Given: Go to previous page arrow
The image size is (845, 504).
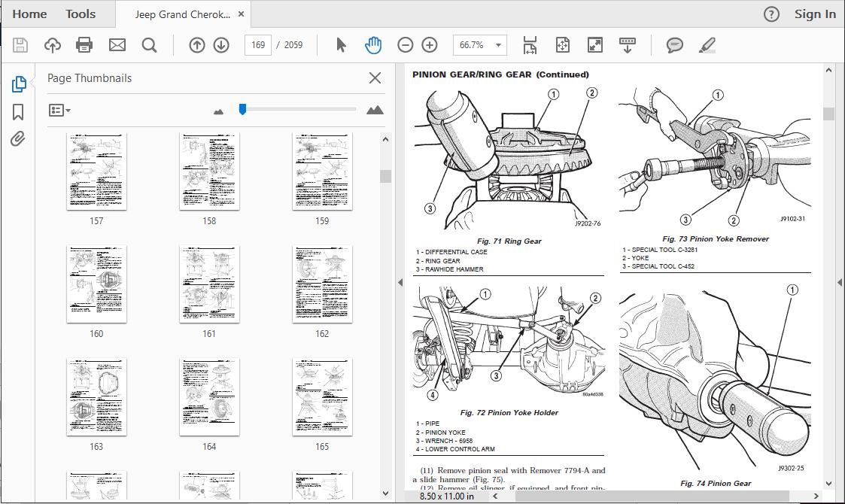Looking at the screenshot, I should coord(197,44).
